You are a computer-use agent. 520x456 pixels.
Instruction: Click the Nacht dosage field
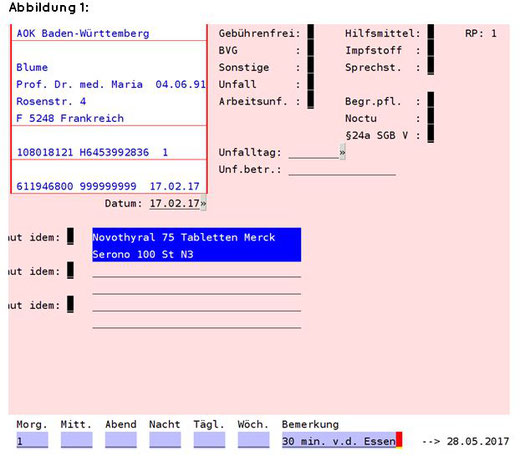(165, 440)
